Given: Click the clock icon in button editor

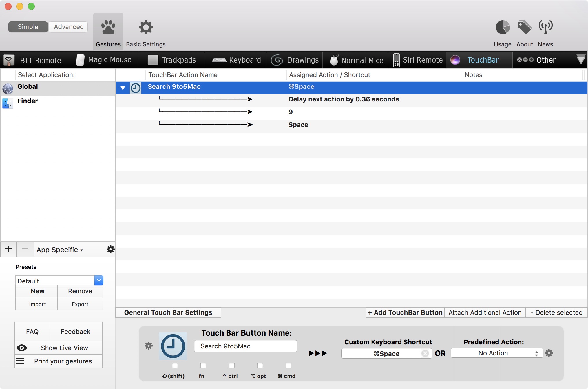Looking at the screenshot, I should pos(173,346).
